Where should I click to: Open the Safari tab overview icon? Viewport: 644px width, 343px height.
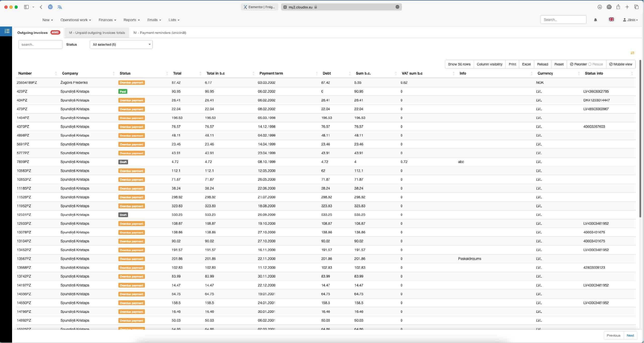636,7
